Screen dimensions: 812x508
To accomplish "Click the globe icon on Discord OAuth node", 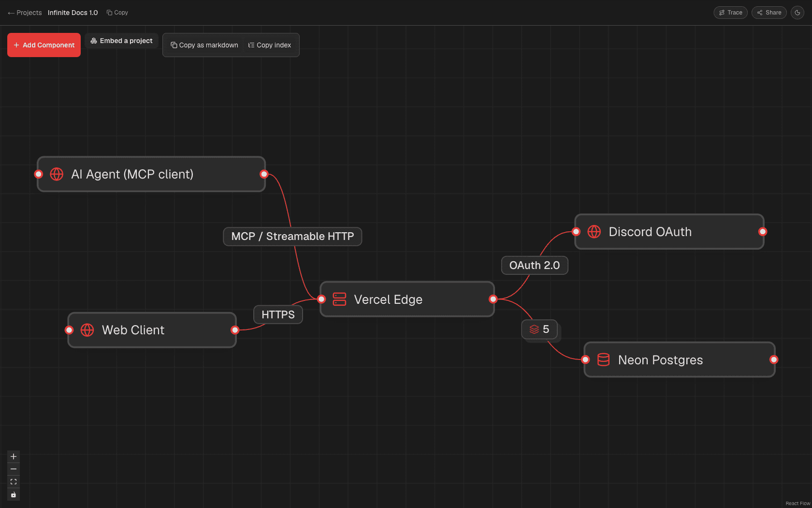I will point(594,232).
